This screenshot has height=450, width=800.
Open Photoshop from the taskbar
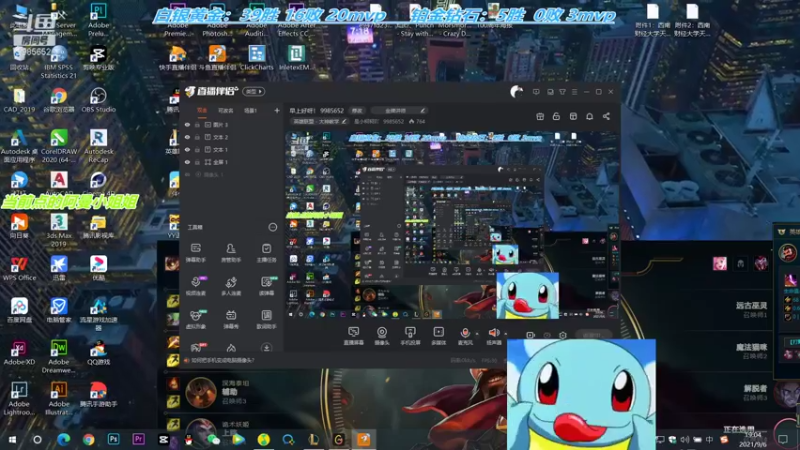point(113,439)
